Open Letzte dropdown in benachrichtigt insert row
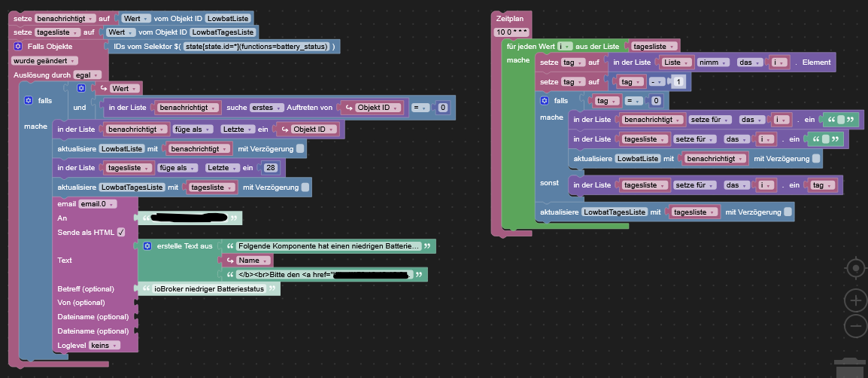 pyautogui.click(x=238, y=130)
